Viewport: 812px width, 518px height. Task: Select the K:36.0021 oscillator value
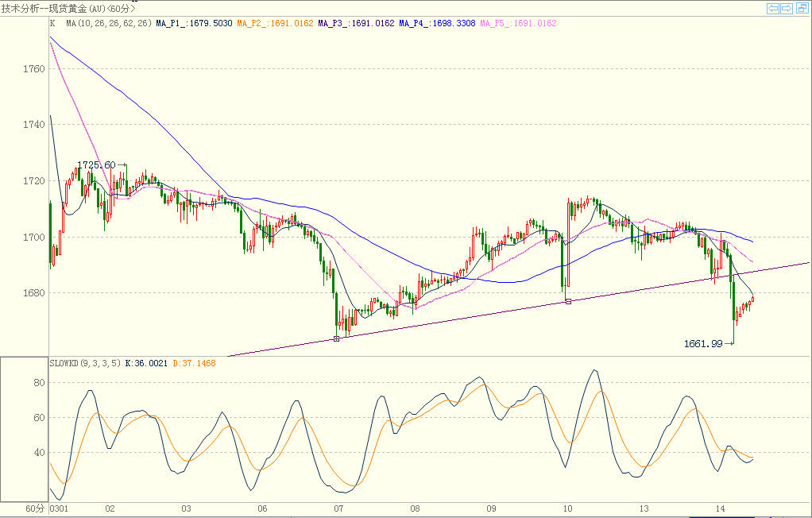click(x=146, y=364)
